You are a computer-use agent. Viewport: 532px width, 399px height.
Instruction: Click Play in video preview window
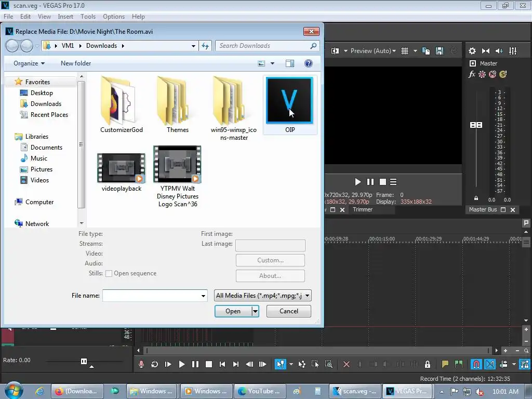click(x=357, y=182)
